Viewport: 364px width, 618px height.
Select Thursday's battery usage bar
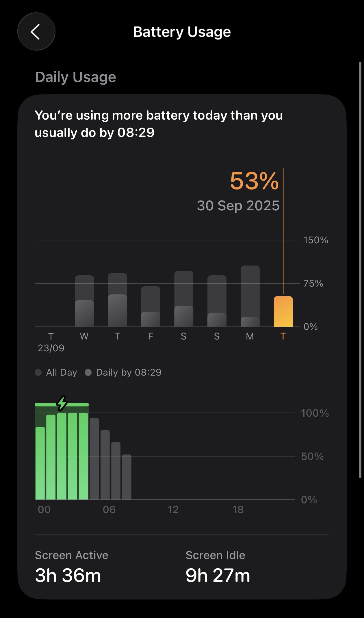[117, 300]
